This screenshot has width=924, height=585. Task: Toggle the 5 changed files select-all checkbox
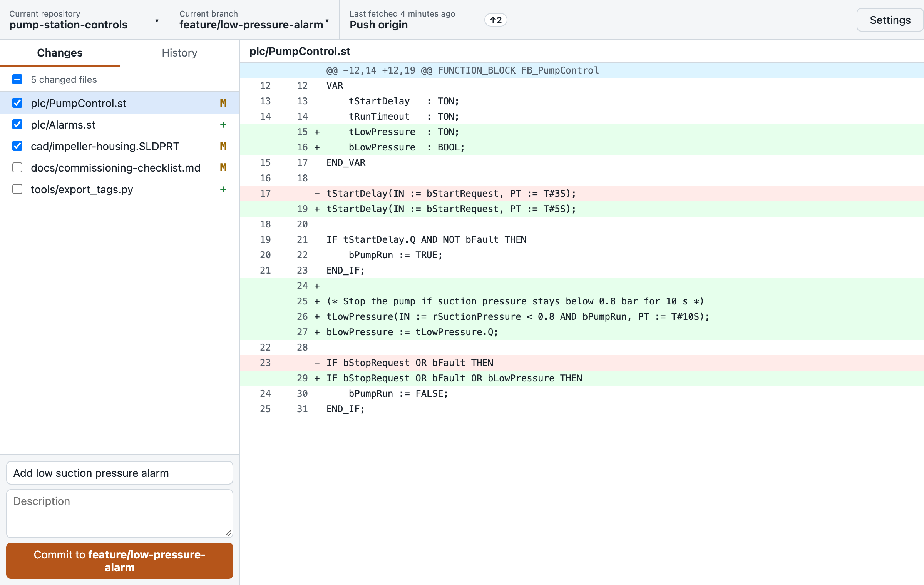(17, 79)
